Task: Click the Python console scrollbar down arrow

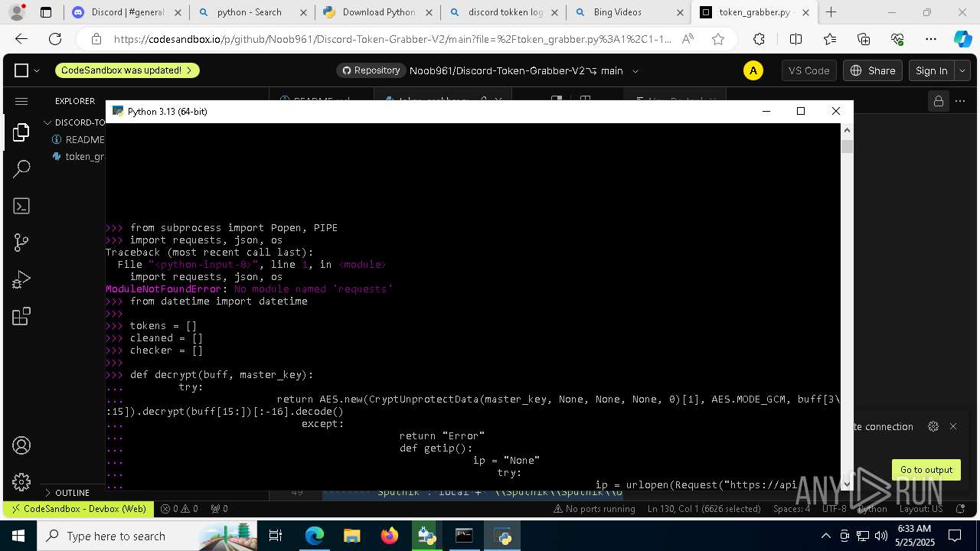Action: (847, 484)
